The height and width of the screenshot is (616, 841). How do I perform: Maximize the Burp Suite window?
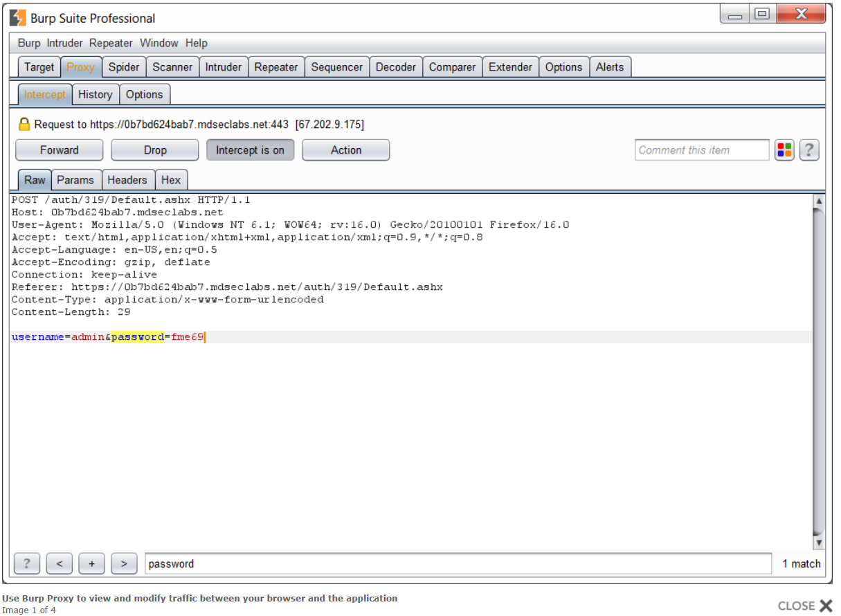coord(762,15)
